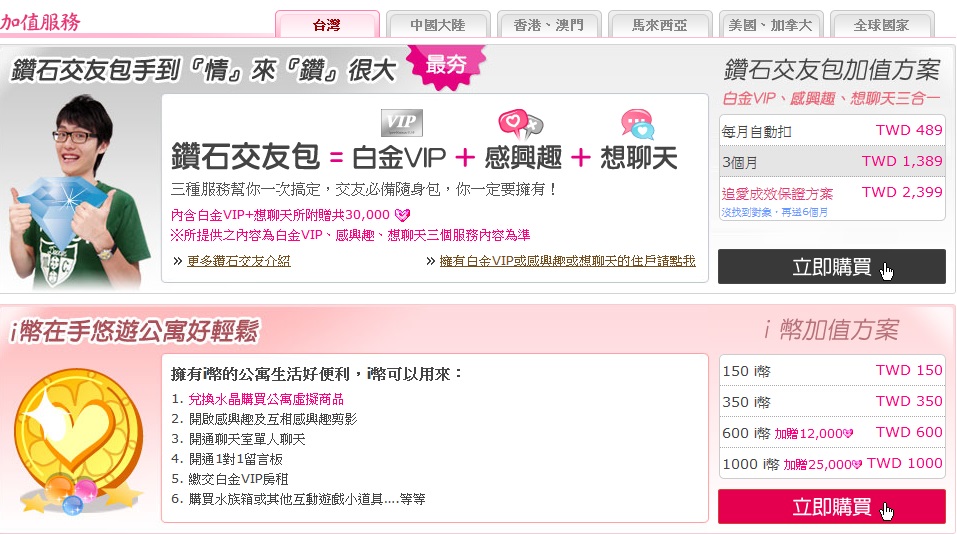The image size is (957, 535).
Task: Open the 更多鑽石交友介紹 link
Action: [x=239, y=261]
